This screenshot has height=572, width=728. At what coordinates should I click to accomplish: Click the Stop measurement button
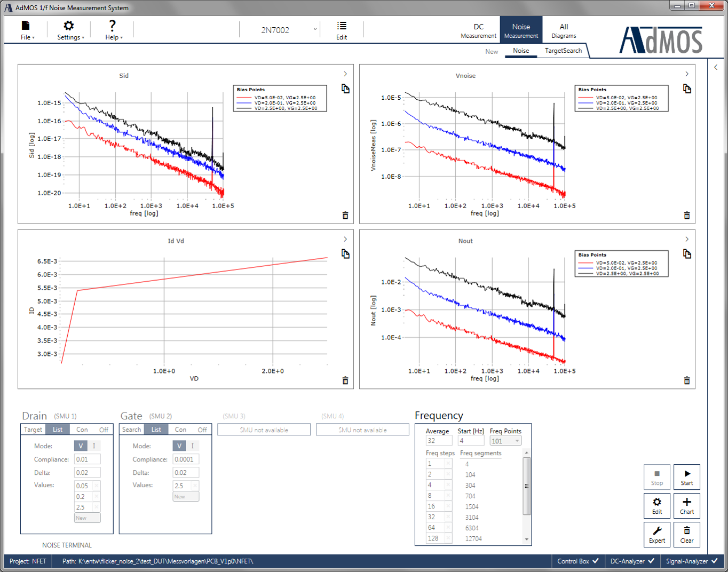pos(657,477)
